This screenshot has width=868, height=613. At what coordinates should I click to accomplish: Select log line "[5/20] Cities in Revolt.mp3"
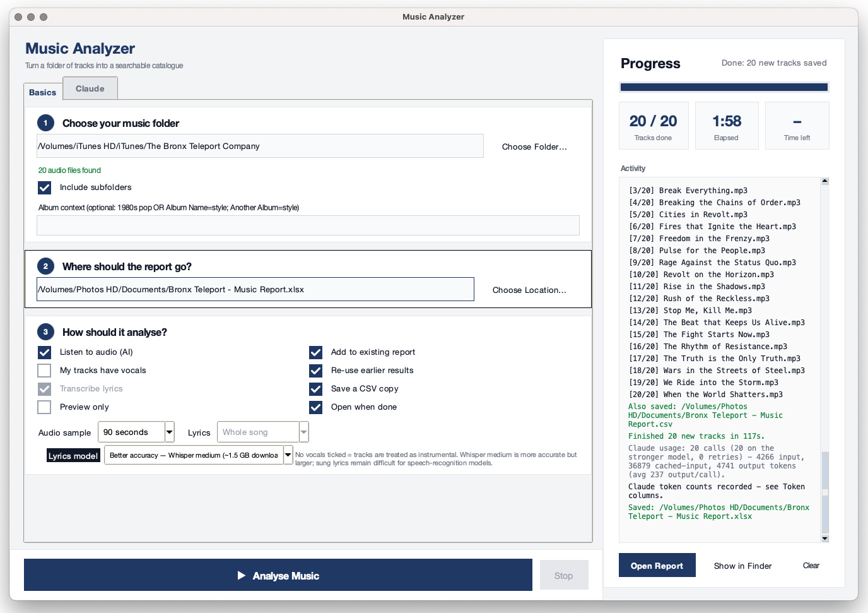click(688, 215)
